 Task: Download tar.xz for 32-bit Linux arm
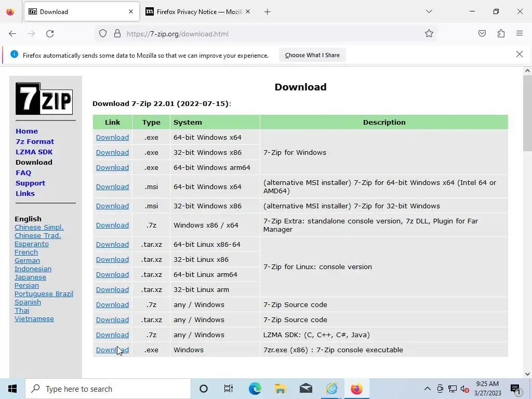click(x=112, y=290)
